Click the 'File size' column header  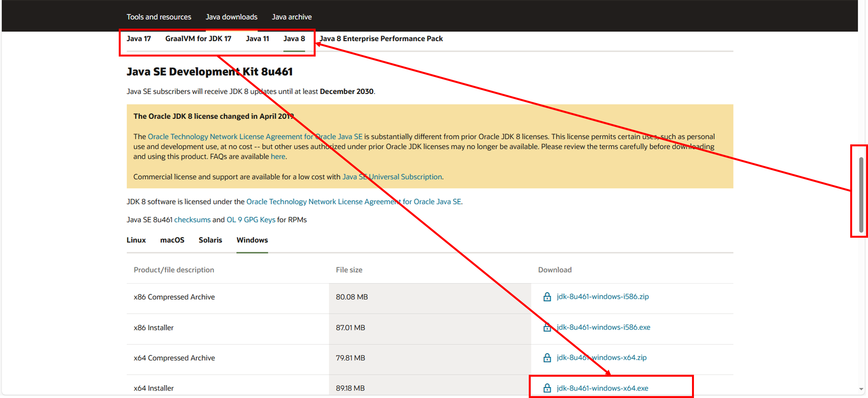pyautogui.click(x=349, y=270)
